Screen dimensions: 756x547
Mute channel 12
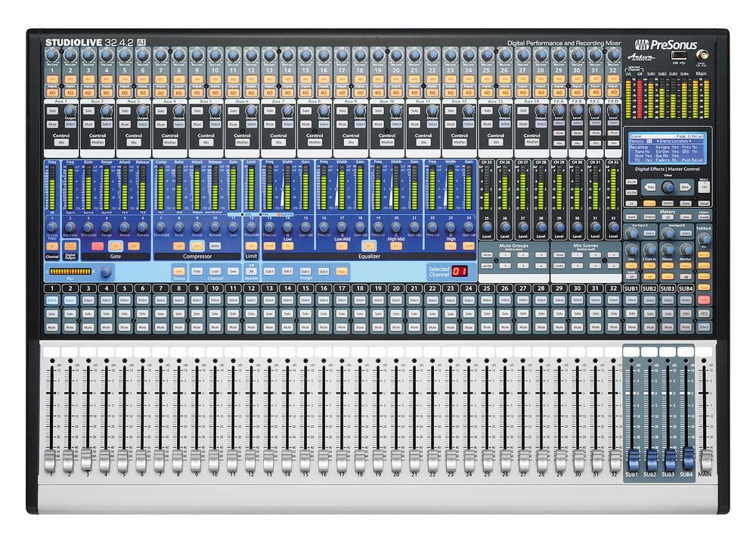pyautogui.click(x=251, y=328)
